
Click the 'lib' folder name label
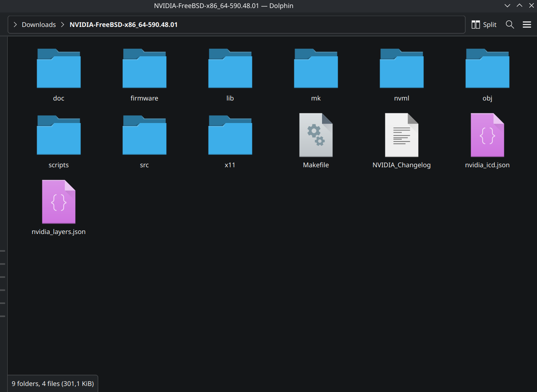230,98
